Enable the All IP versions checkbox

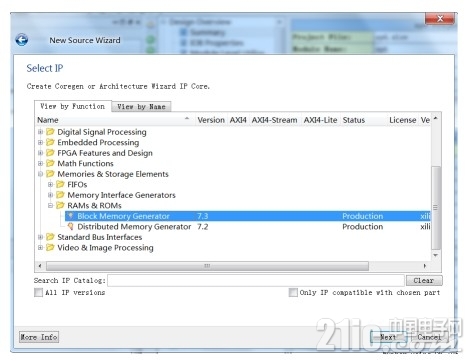point(39,293)
